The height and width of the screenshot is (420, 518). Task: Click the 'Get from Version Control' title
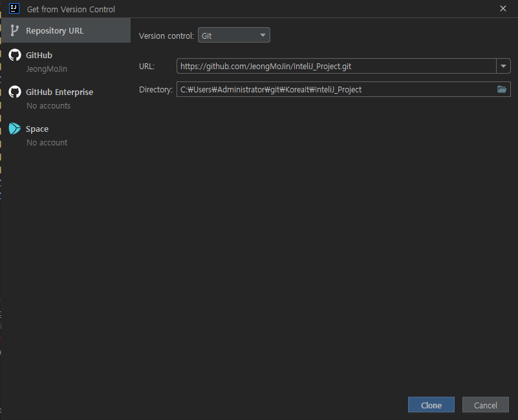click(x=71, y=9)
